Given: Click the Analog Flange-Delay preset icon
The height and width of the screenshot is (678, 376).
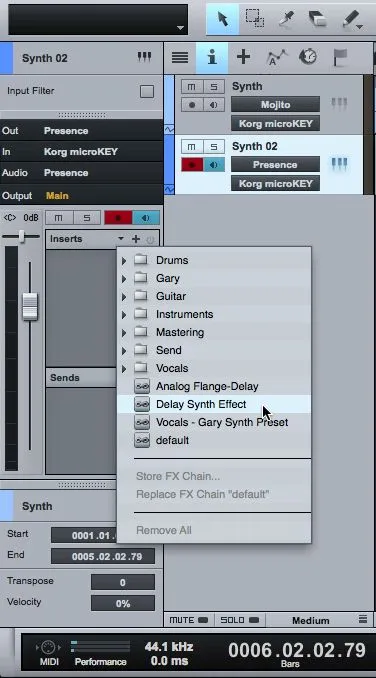Looking at the screenshot, I should click(x=142, y=386).
